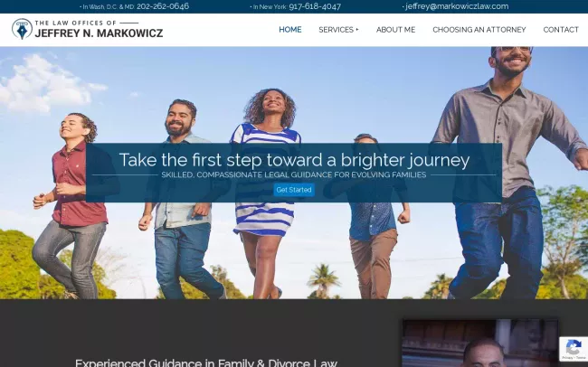Image resolution: width=588 pixels, height=367 pixels.
Task: Click the hero headline about brighter journey
Action: click(x=294, y=160)
